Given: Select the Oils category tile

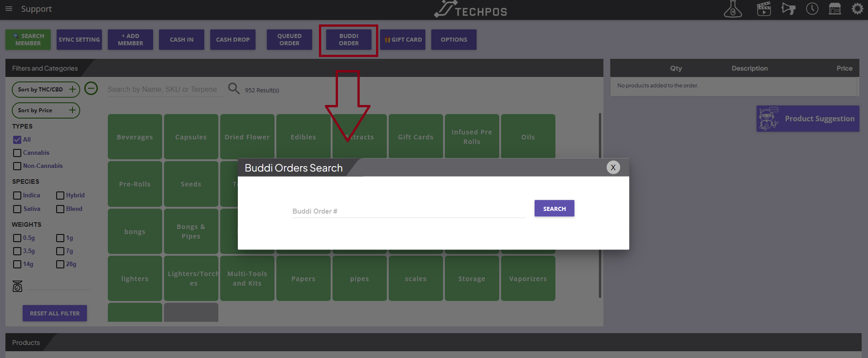Looking at the screenshot, I should tap(528, 137).
